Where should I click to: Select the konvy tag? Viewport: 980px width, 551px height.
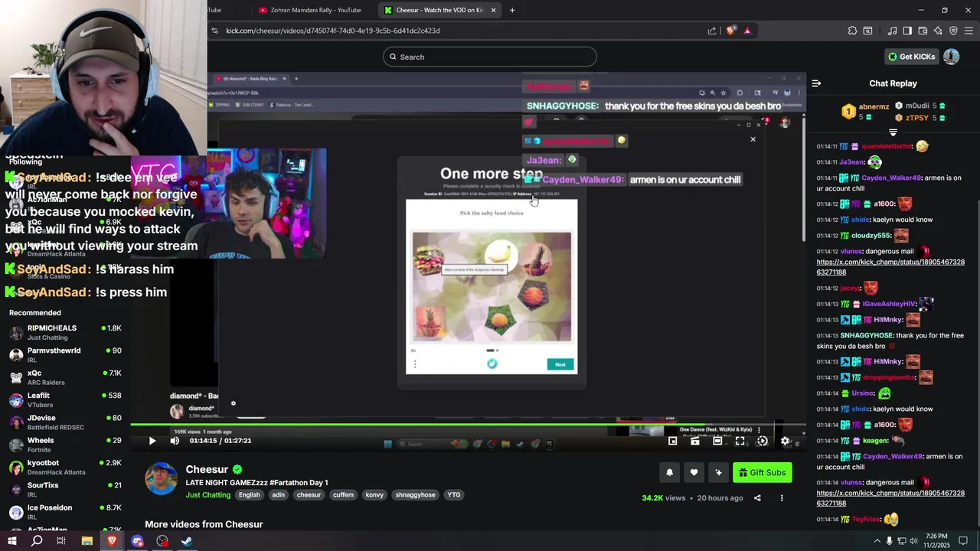pyautogui.click(x=374, y=495)
